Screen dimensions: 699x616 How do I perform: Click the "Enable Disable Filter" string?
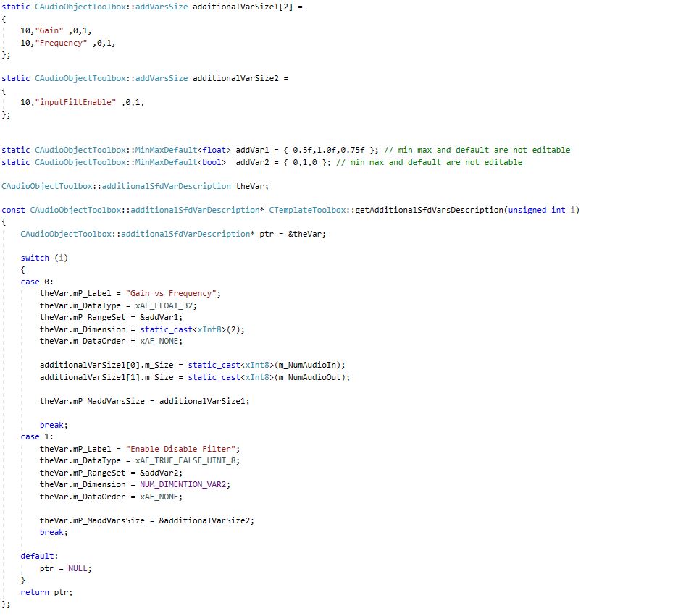[x=180, y=449]
